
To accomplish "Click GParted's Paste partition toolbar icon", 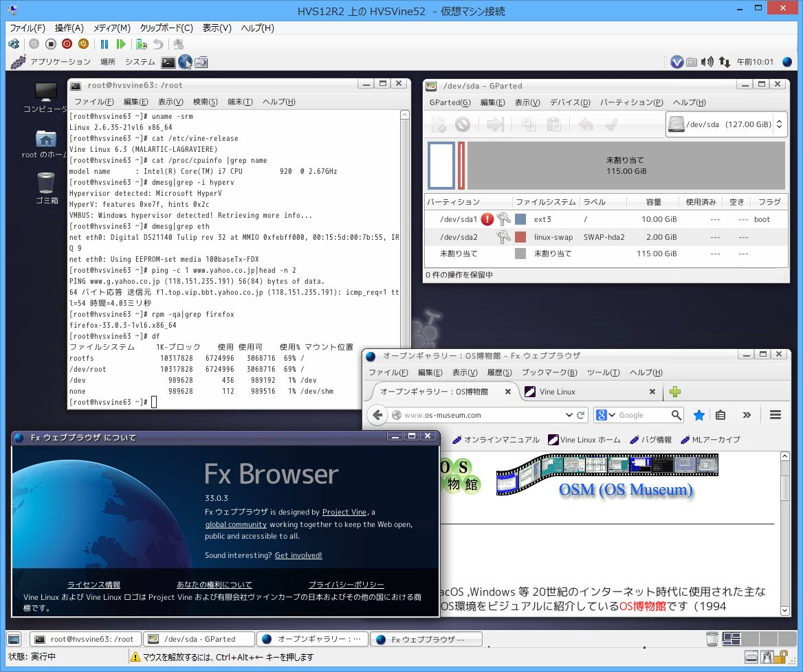I will [x=553, y=124].
